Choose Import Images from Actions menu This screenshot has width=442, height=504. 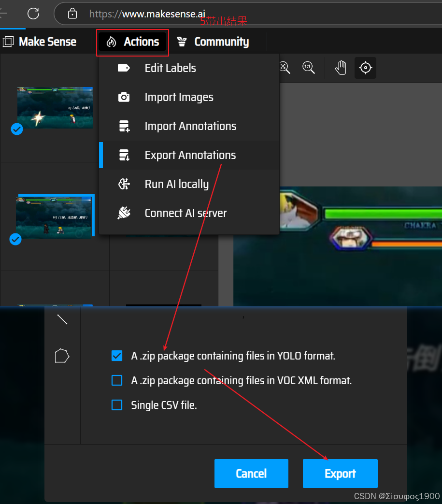tap(189, 97)
